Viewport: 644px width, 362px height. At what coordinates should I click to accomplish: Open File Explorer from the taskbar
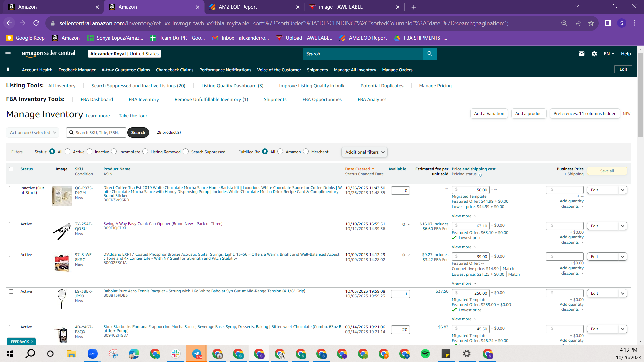click(71, 354)
